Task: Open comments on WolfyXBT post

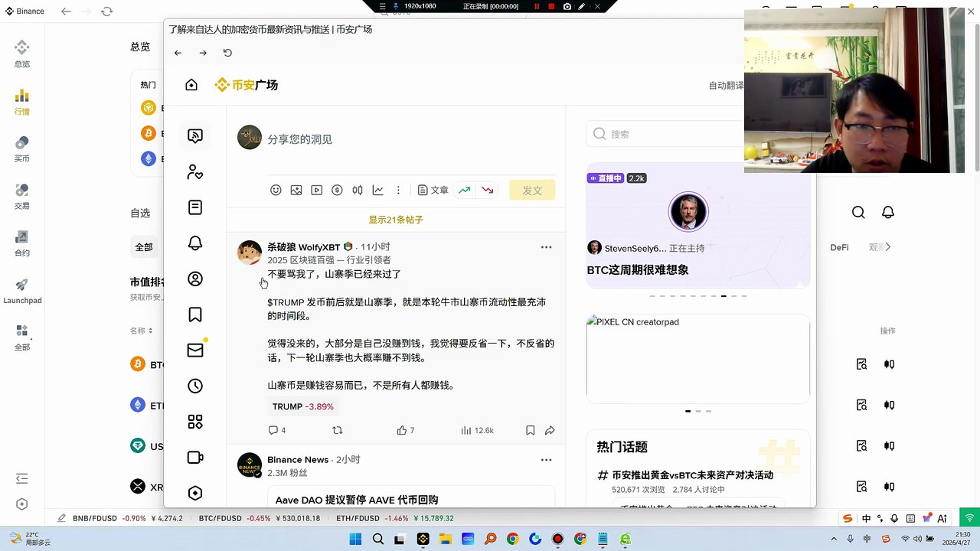Action: point(277,430)
